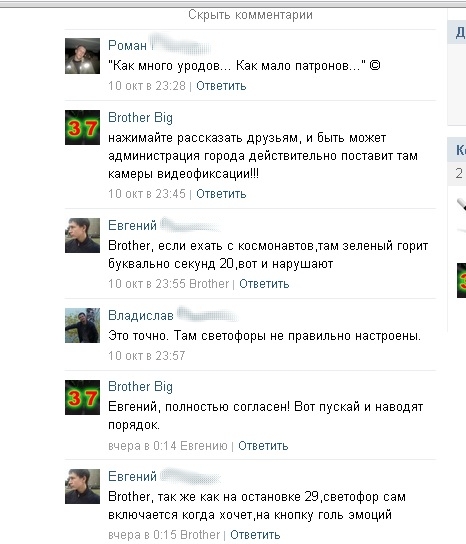Open Евгений's avatar beside 0:15 comment

pos(82,486)
